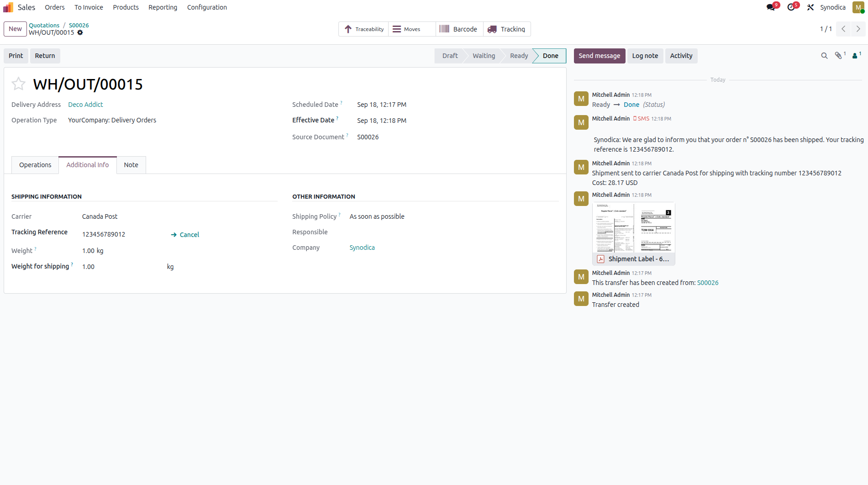Click the Tracking truck button
This screenshot has height=485, width=868.
click(x=507, y=29)
